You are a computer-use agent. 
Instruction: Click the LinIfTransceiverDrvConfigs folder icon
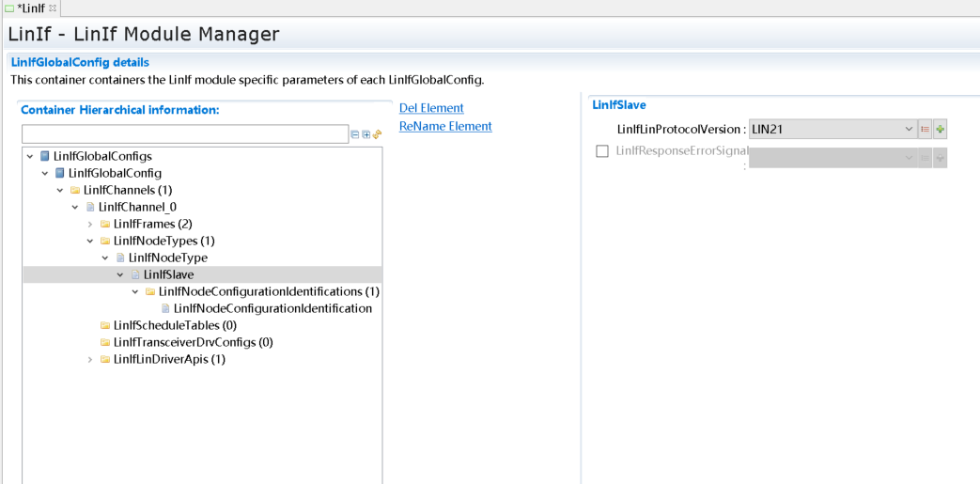[105, 342]
